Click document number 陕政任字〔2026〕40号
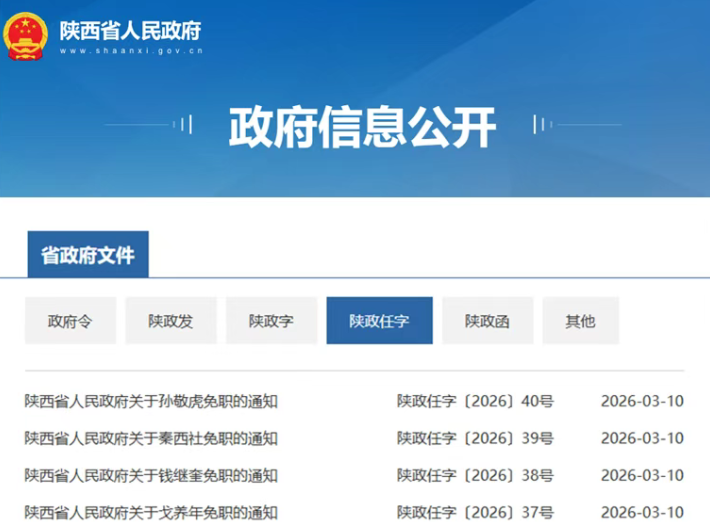Viewport: 710px width, 530px height. (474, 402)
